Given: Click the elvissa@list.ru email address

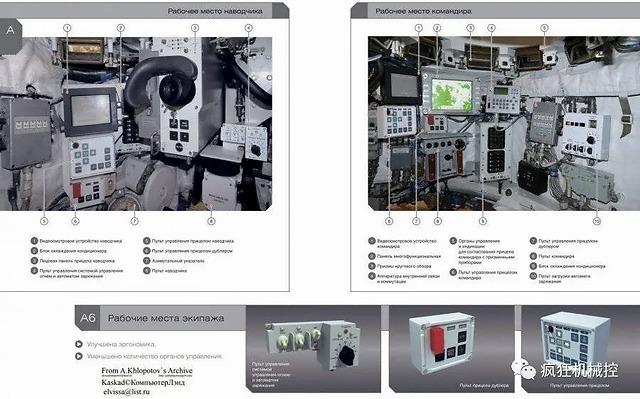Looking at the screenshot, I should [x=127, y=392].
